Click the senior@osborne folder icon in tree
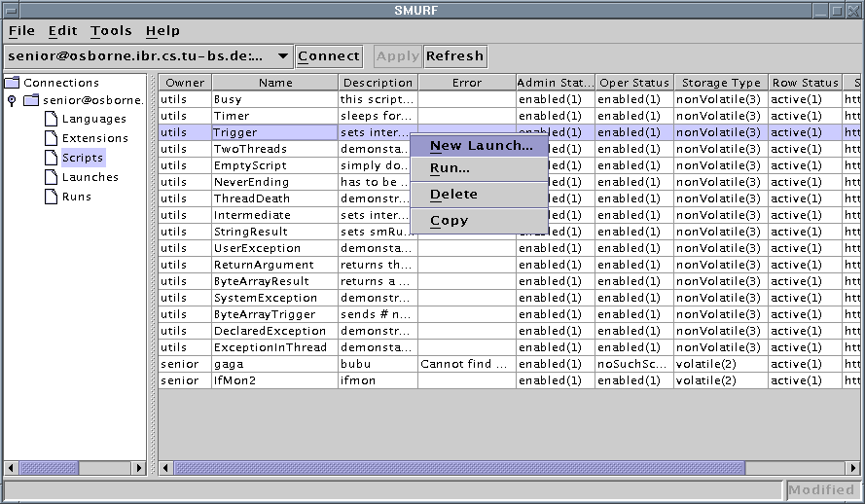 tap(31, 100)
